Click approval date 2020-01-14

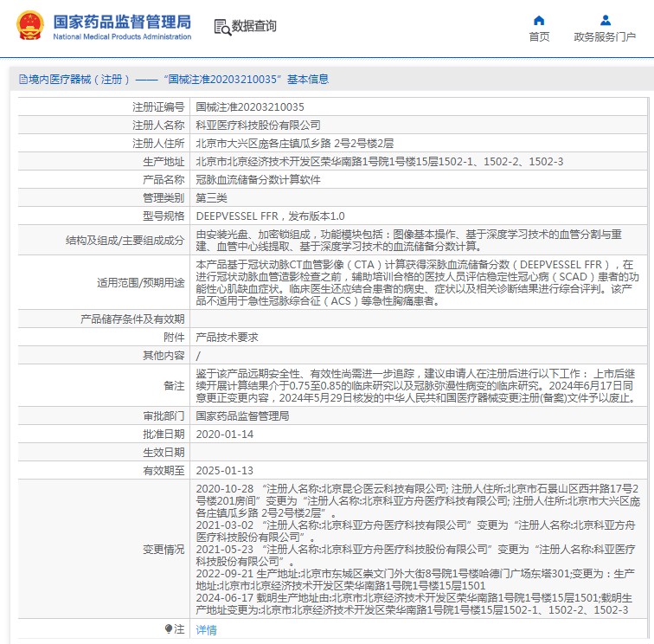(x=225, y=435)
